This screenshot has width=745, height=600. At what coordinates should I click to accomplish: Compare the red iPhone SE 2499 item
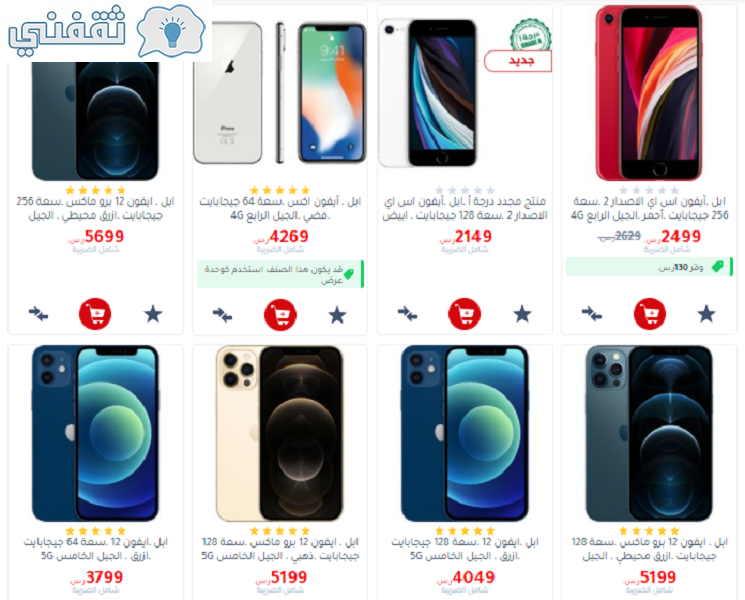pos(592,314)
